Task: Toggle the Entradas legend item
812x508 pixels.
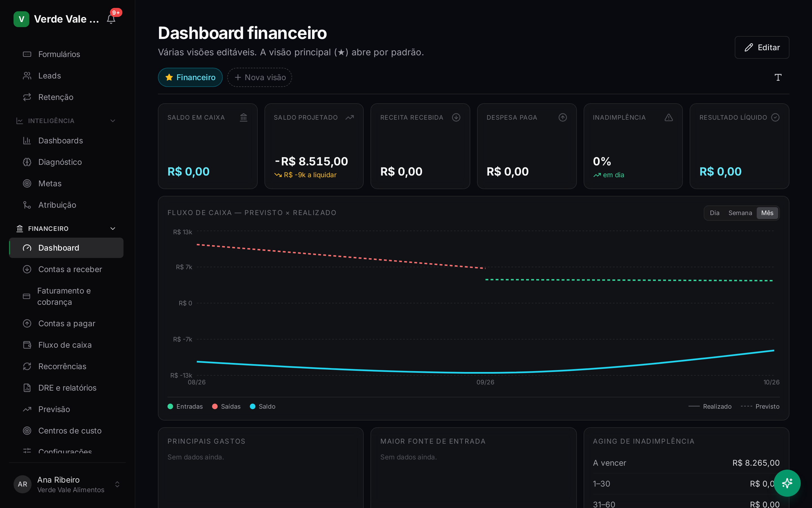Action: click(185, 406)
